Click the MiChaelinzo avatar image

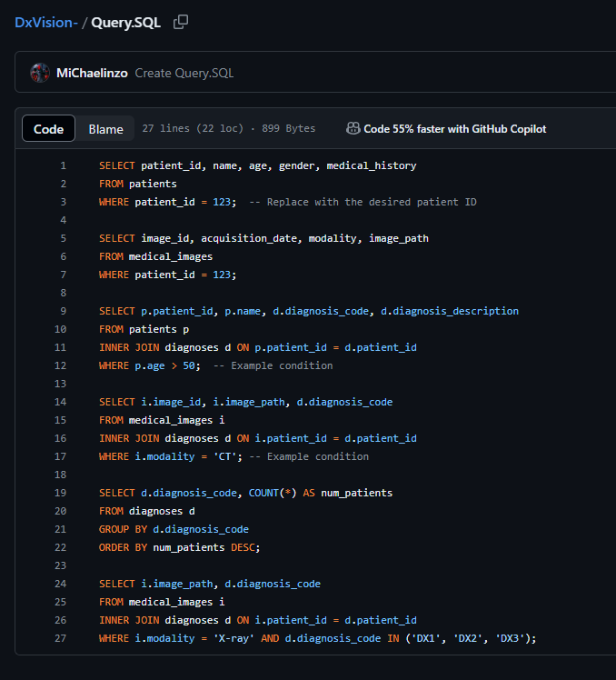(40, 73)
